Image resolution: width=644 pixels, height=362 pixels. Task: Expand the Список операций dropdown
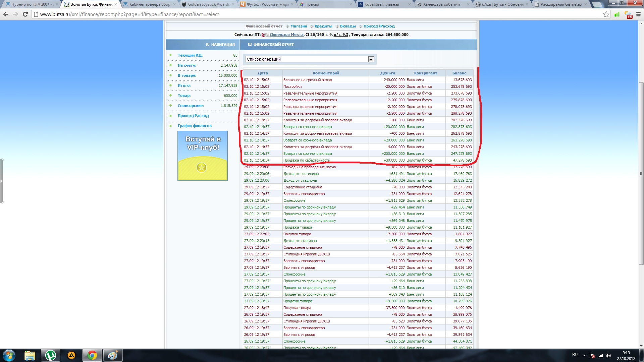click(371, 59)
